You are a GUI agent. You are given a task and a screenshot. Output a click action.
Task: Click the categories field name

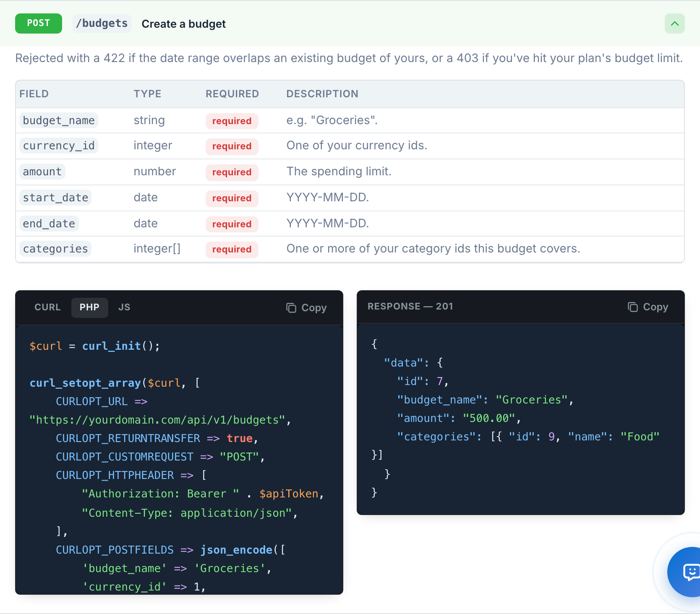coord(55,249)
